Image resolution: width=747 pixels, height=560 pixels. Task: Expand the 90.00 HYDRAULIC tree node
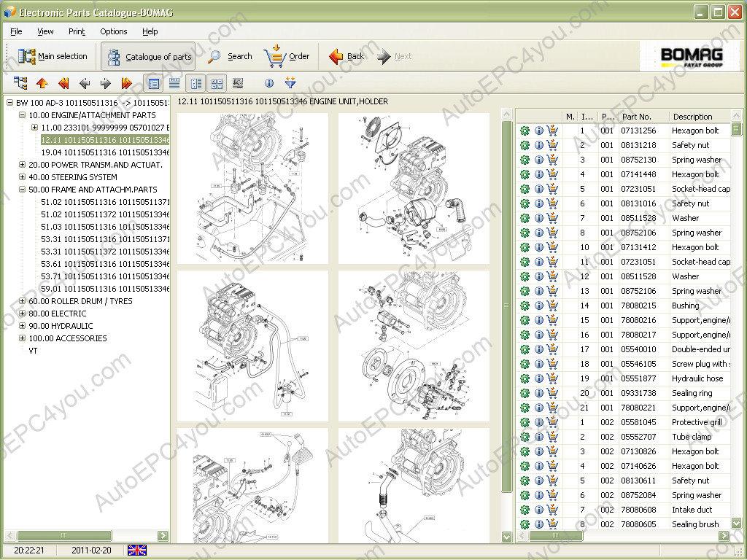[23, 326]
